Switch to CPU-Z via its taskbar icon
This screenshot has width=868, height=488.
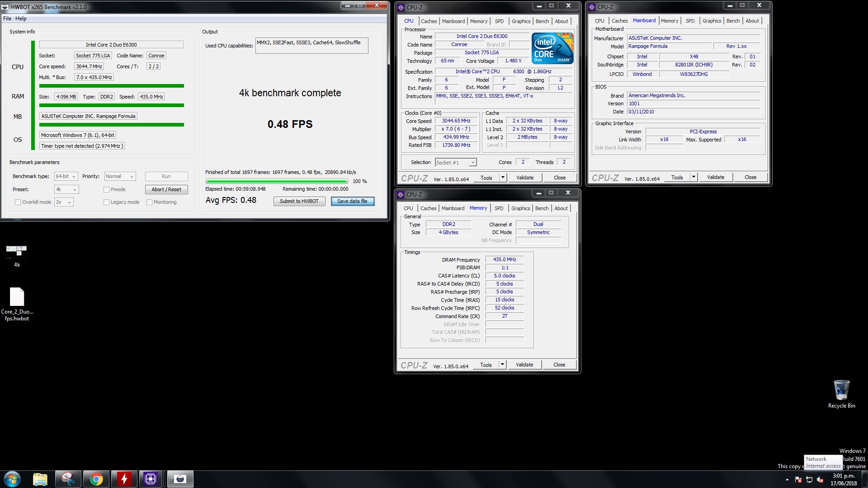[x=151, y=479]
